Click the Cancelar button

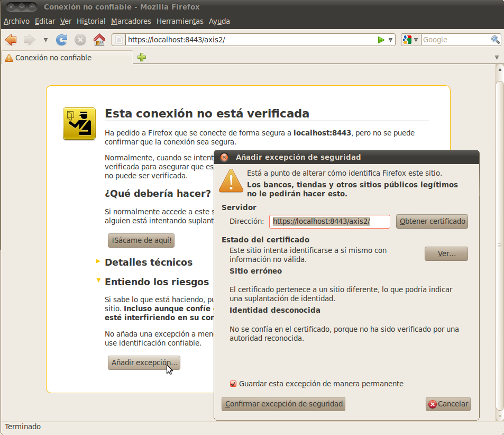pos(448,404)
